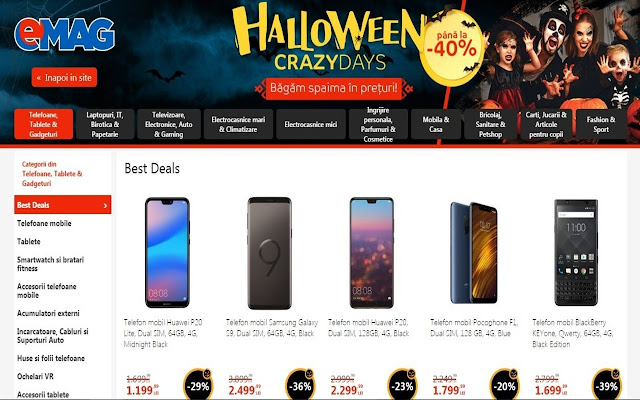
Task: Click the eMAG logo
Action: (x=64, y=35)
